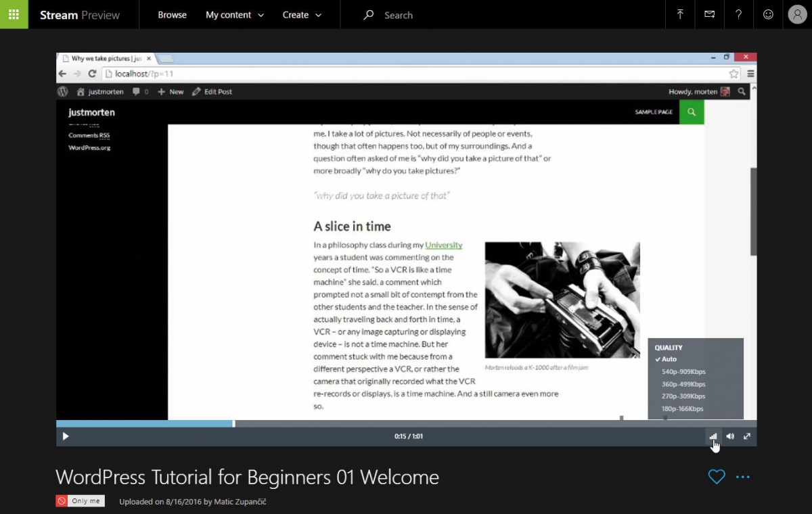Click the upload arrow icon
The height and width of the screenshot is (514, 812).
[680, 14]
